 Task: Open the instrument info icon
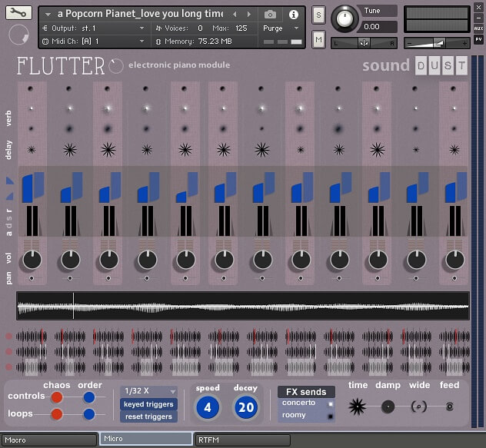tap(293, 15)
